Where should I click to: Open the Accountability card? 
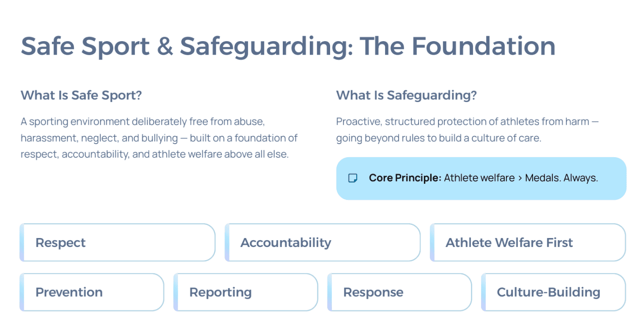click(x=322, y=243)
